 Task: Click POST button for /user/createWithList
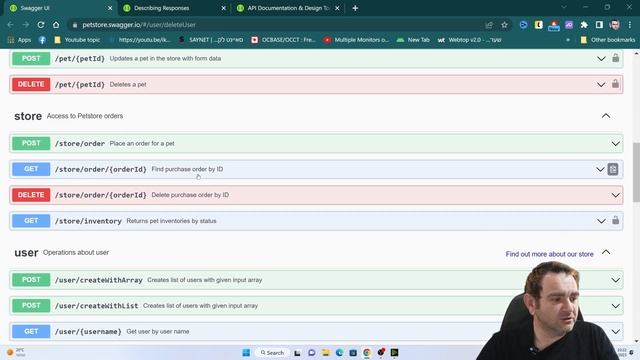(31, 305)
